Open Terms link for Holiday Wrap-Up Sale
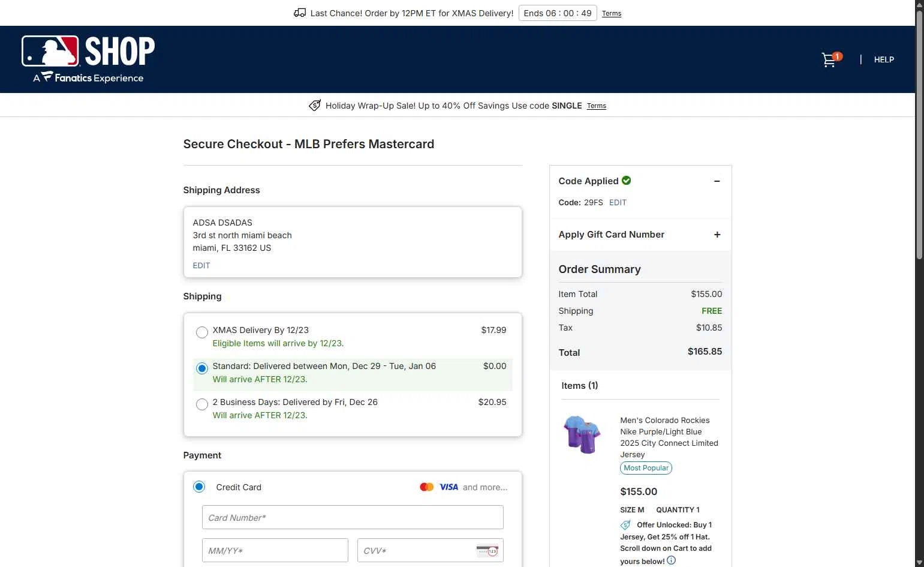924x567 pixels. 597,106
